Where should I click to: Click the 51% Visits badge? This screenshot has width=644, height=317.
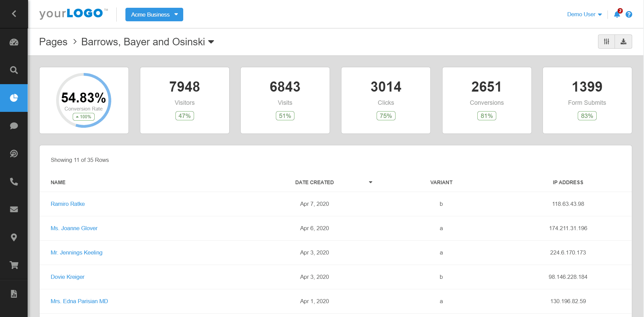click(x=285, y=116)
